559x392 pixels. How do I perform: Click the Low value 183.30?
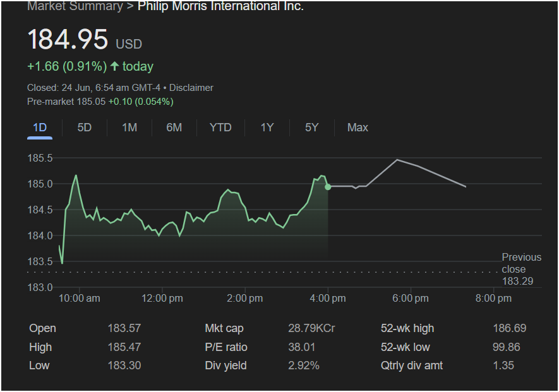click(x=124, y=365)
